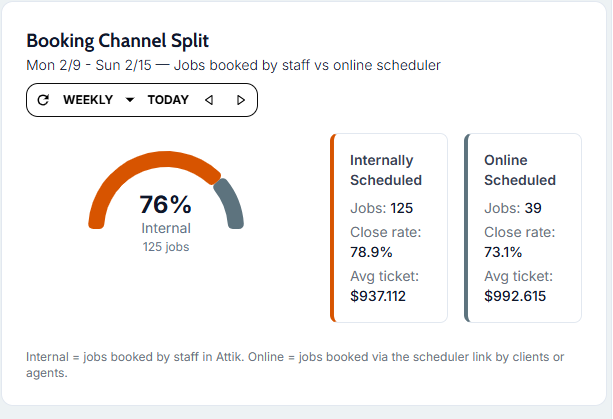Image resolution: width=613 pixels, height=419 pixels.
Task: Click the refresh icon in the date toolbar
Action: coord(43,100)
